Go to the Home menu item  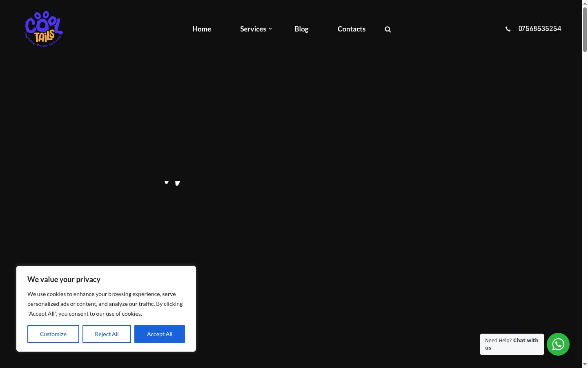202,29
